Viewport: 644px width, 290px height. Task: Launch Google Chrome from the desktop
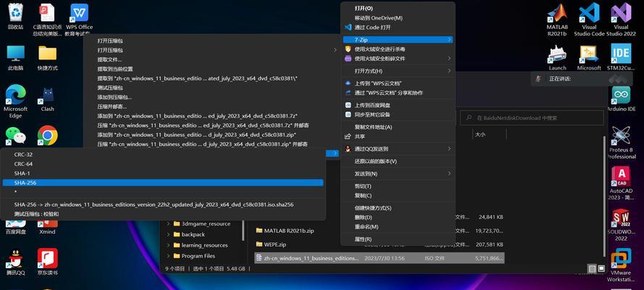[47, 136]
